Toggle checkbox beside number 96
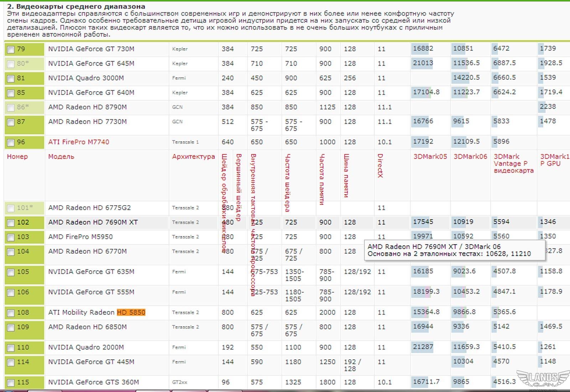The width and height of the screenshot is (570, 392). point(11,143)
